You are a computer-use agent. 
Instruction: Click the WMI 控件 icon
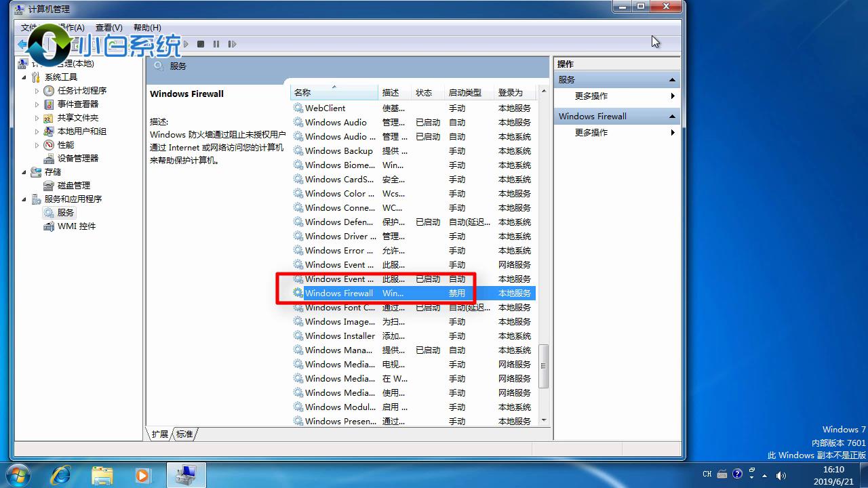click(49, 226)
